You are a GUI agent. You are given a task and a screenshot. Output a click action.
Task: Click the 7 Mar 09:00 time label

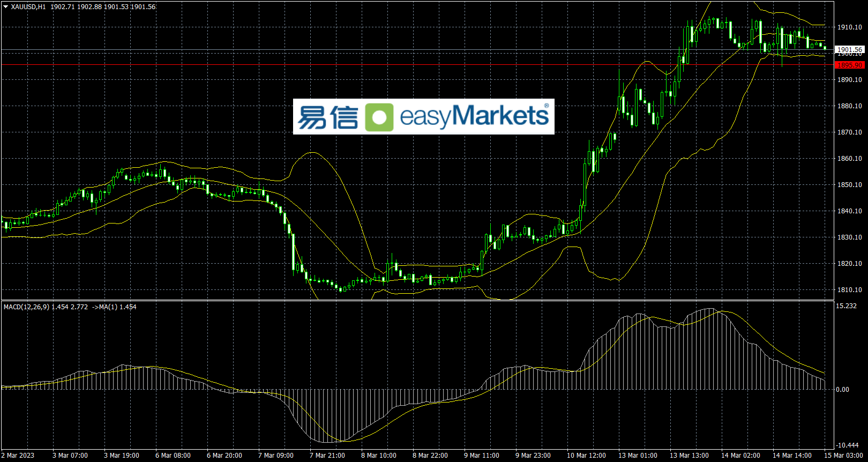tap(276, 456)
